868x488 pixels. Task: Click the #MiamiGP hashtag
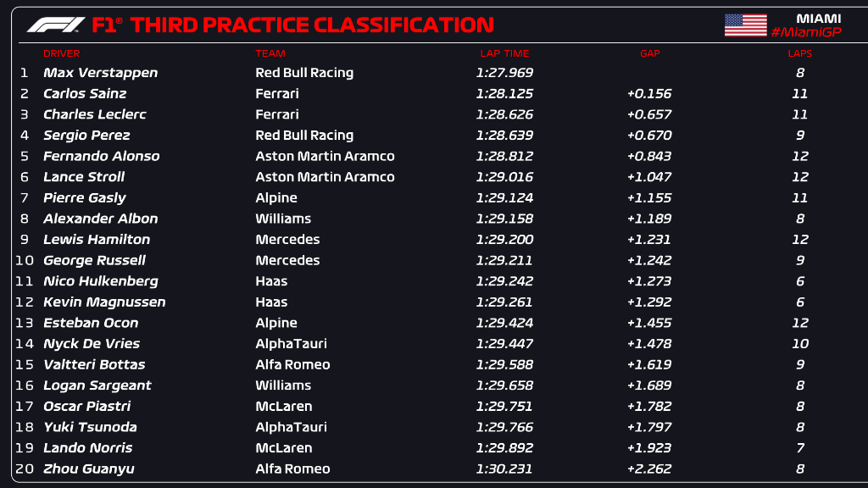[x=806, y=32]
